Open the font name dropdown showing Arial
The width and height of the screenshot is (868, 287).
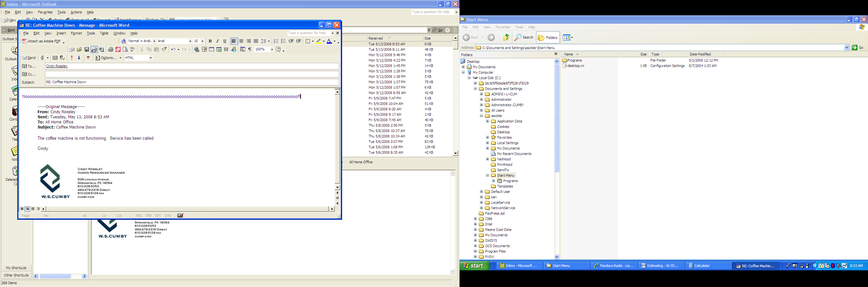(x=190, y=41)
